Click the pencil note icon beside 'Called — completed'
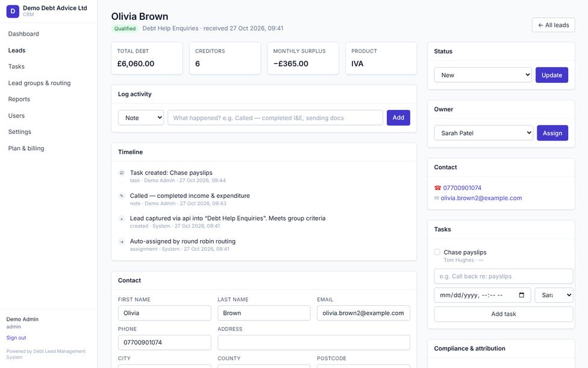Image resolution: width=588 pixels, height=368 pixels. coord(122,195)
